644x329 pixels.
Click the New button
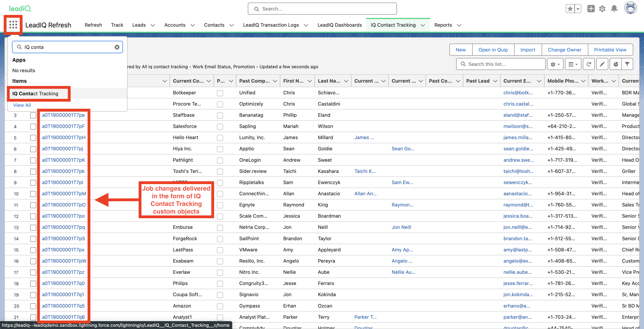coord(460,50)
